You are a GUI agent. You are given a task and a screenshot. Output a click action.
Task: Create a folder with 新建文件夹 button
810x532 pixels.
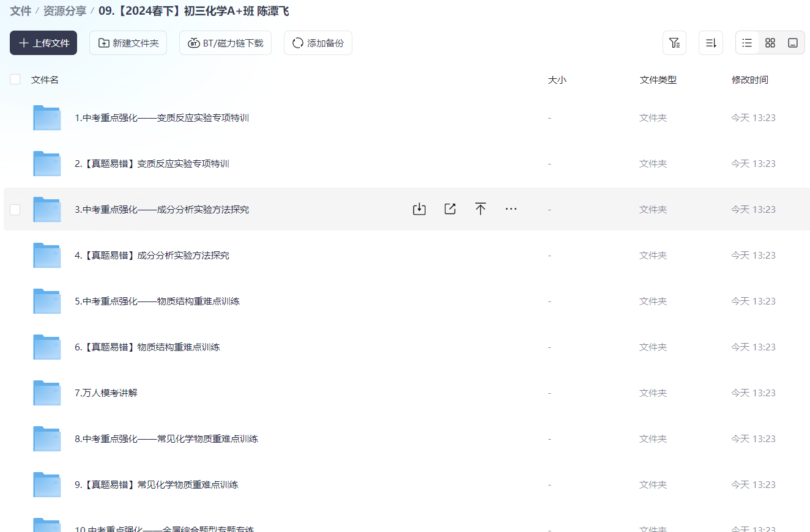coord(128,43)
